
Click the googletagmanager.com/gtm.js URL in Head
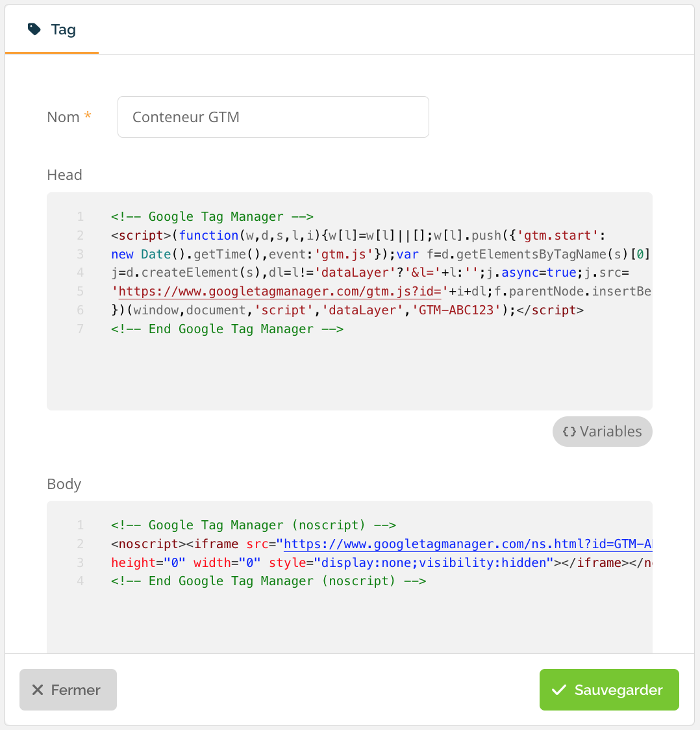point(280,292)
